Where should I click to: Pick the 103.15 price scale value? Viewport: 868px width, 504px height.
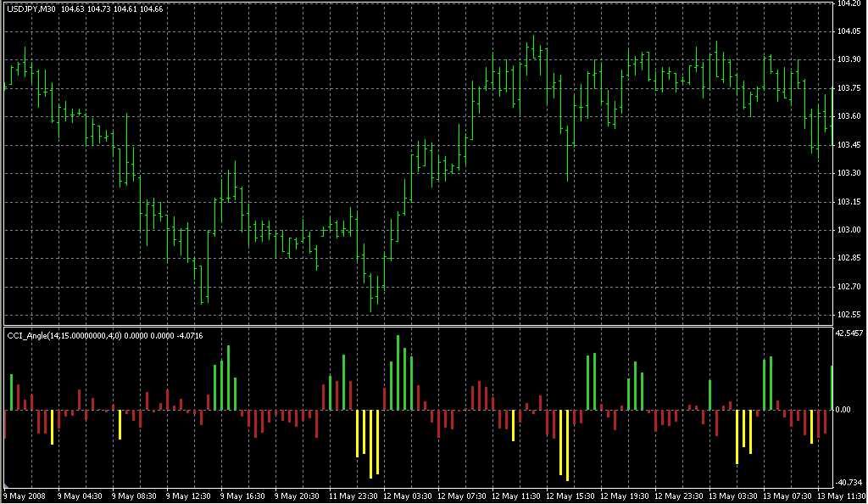click(849, 202)
